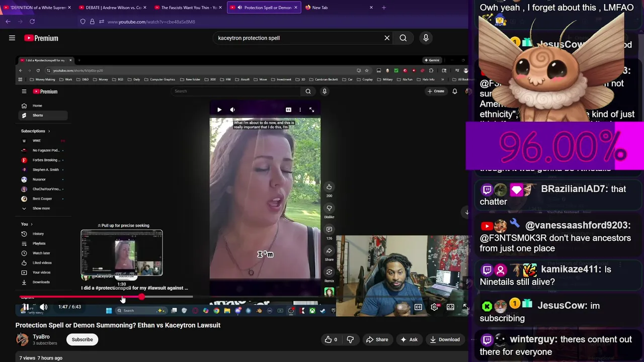Image resolution: width=644 pixels, height=362 pixels.
Task: Mute the main video with the speaker icon
Action: tap(44, 307)
